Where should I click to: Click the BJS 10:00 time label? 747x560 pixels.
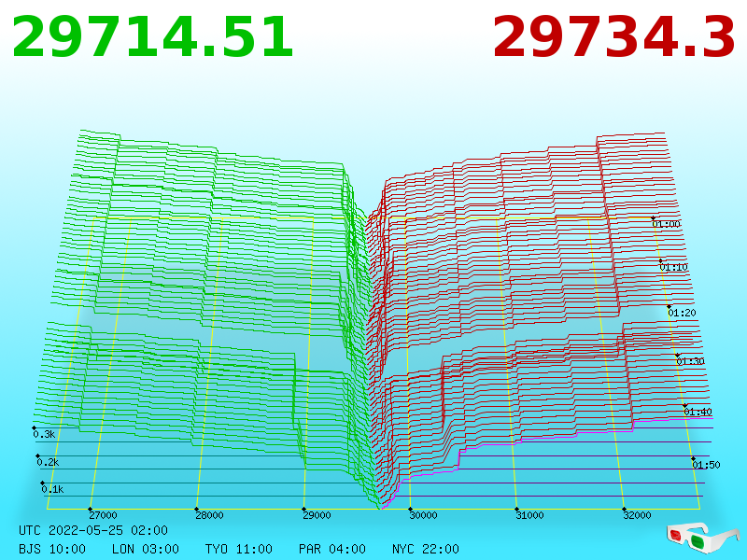[x=52, y=549]
